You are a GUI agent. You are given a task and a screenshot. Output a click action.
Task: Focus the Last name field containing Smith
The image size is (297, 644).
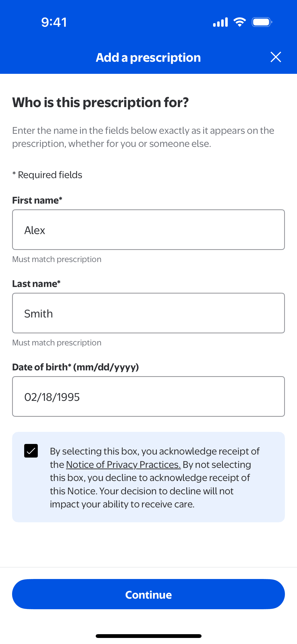[148, 313]
